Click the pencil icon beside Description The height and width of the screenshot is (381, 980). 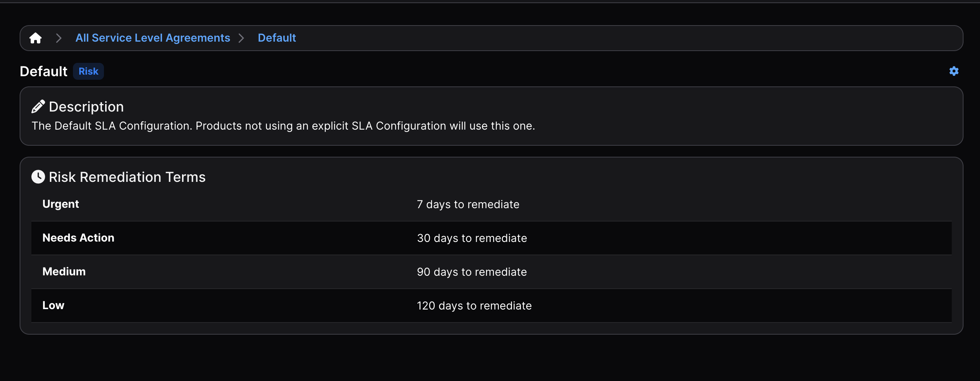38,106
